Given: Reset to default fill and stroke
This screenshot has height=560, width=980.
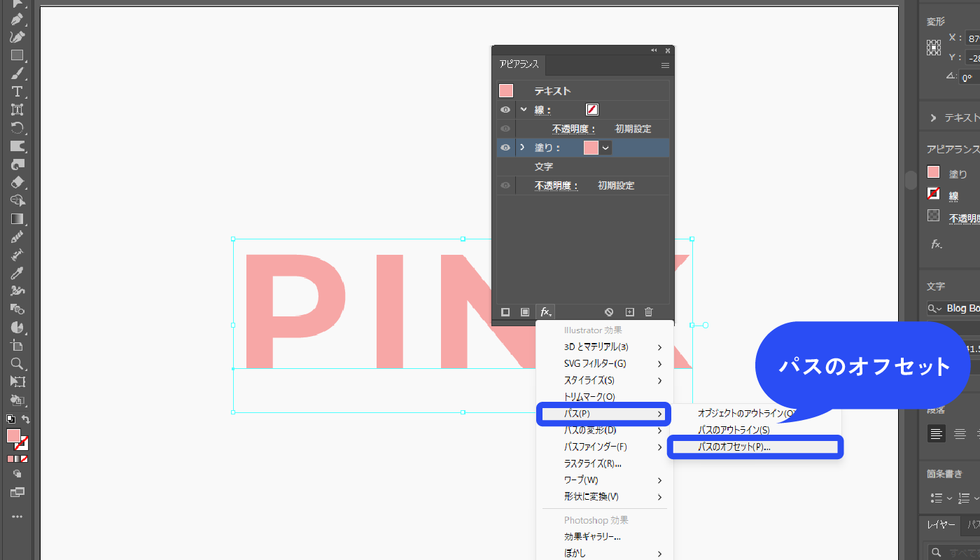Looking at the screenshot, I should coord(10,419).
